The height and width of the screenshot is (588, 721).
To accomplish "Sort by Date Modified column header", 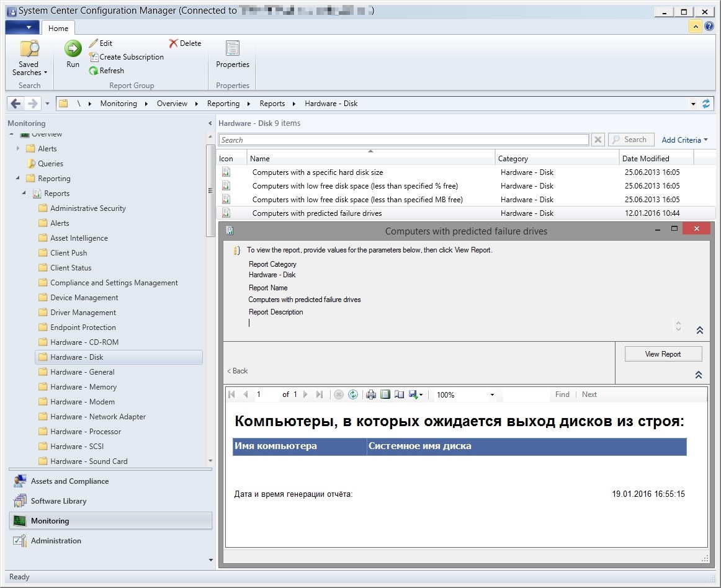I will click(656, 159).
